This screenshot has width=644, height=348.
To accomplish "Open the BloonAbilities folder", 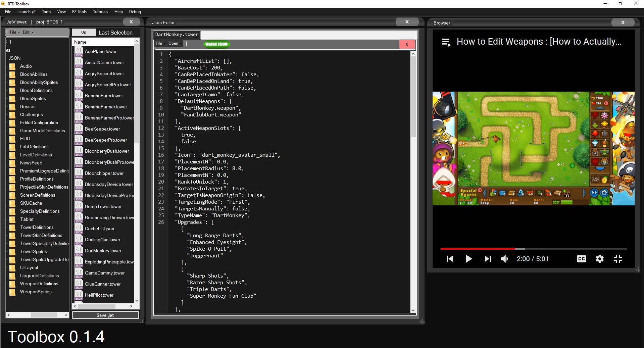I will click(x=34, y=74).
